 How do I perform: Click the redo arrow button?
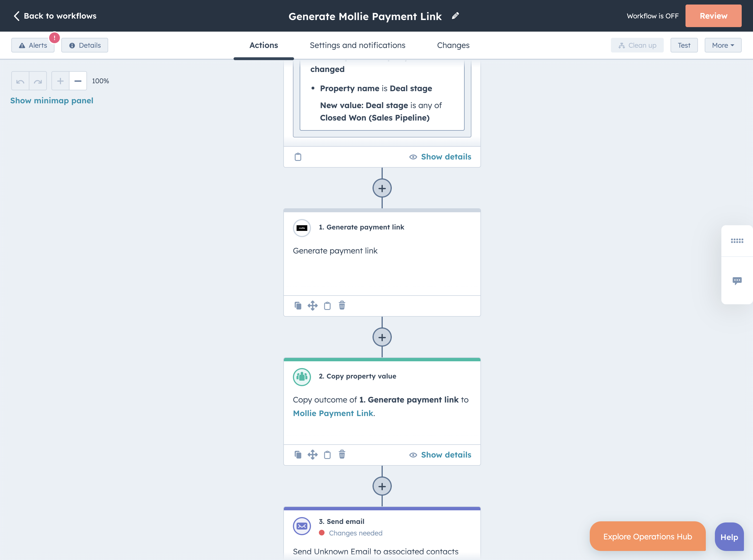(38, 81)
